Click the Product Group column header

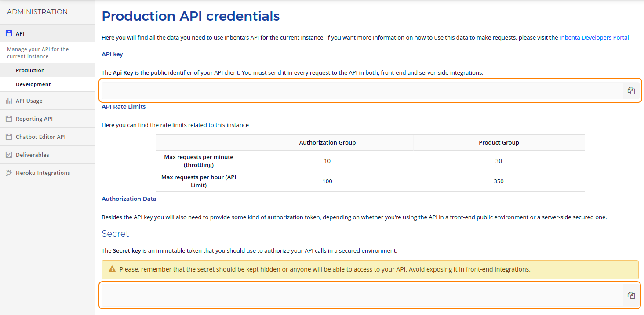tap(498, 143)
